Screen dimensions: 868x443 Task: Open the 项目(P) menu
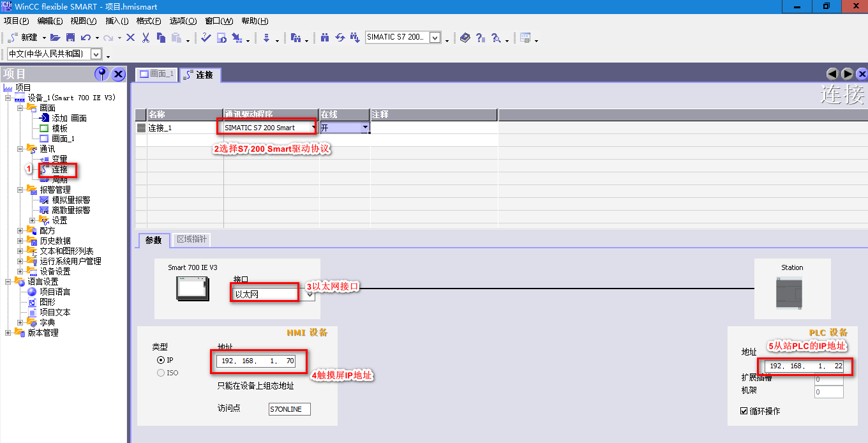pos(17,21)
